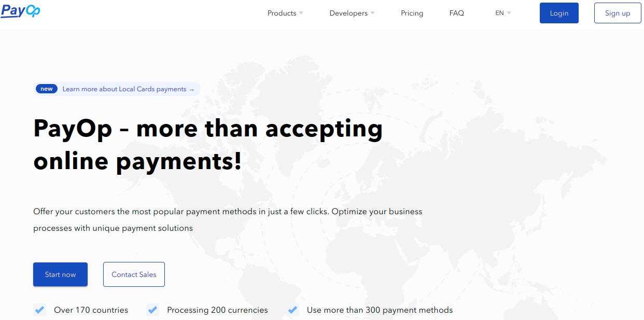This screenshot has height=320, width=644.
Task: Click the text 'Over 170 countries'
Action: pyautogui.click(x=91, y=310)
